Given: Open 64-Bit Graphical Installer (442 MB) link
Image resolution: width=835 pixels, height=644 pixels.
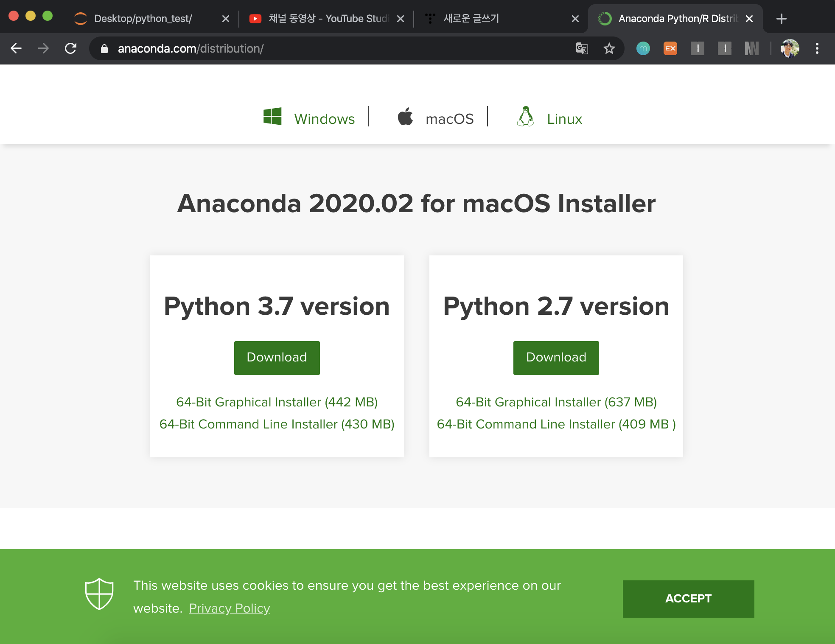Looking at the screenshot, I should click(x=277, y=402).
